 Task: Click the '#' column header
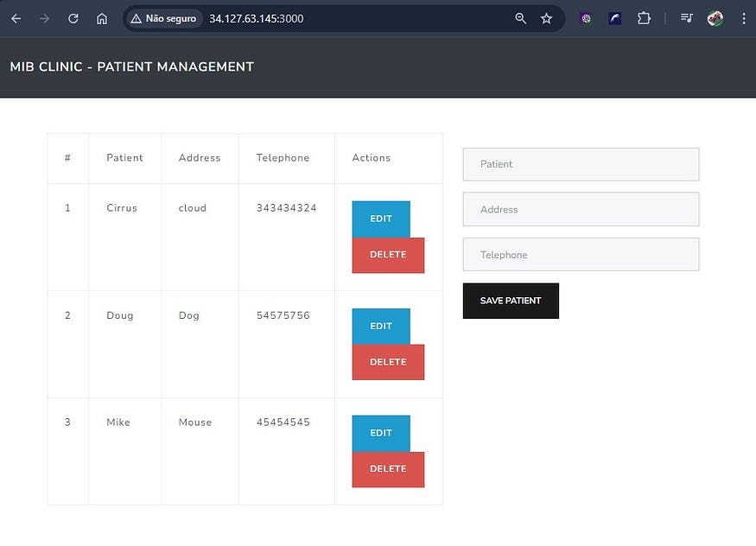(x=67, y=157)
